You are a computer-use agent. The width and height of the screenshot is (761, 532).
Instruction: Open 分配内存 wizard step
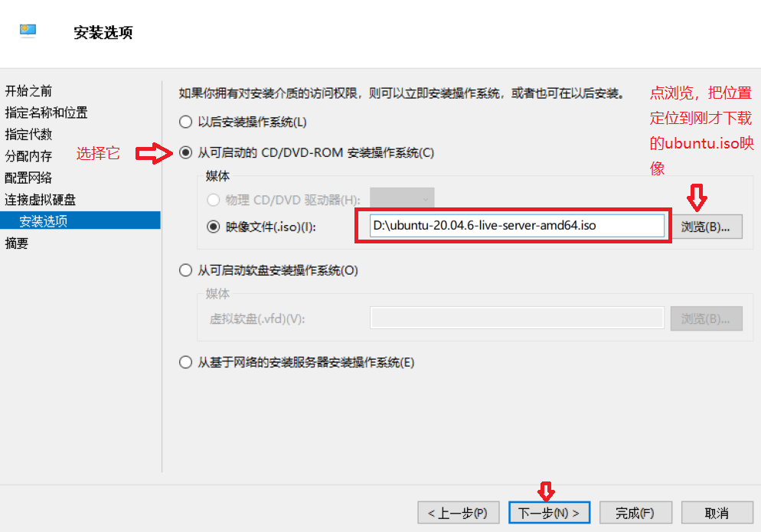(x=28, y=156)
